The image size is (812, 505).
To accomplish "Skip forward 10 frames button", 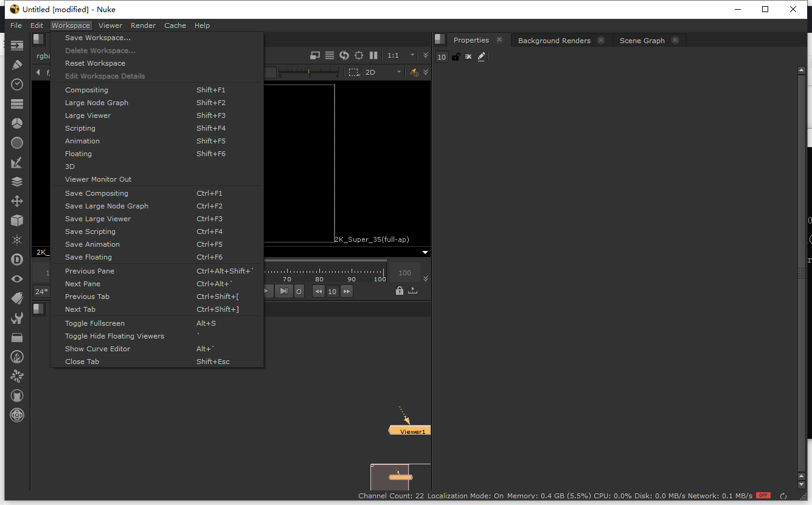I will (x=347, y=292).
